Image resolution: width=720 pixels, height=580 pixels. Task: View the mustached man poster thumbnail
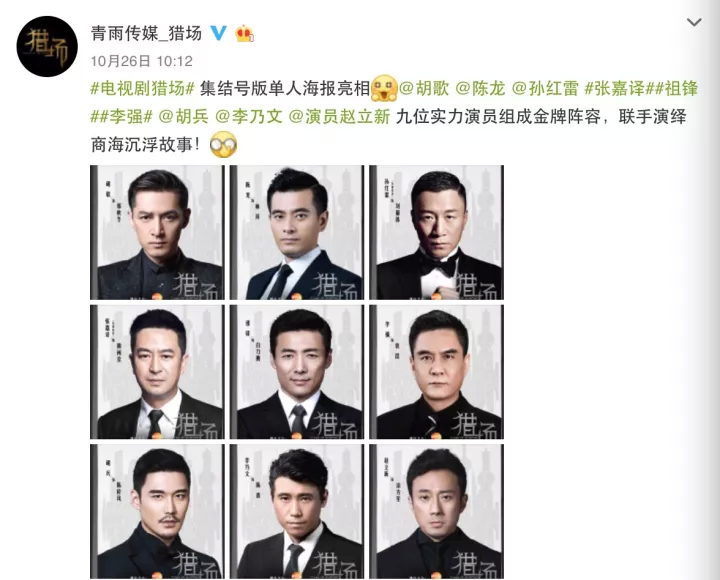157,511
